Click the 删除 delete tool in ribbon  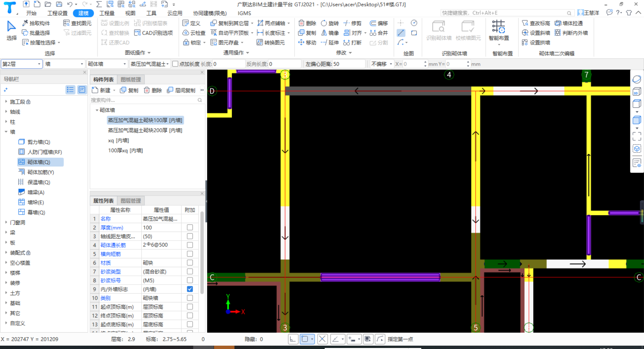click(x=307, y=23)
